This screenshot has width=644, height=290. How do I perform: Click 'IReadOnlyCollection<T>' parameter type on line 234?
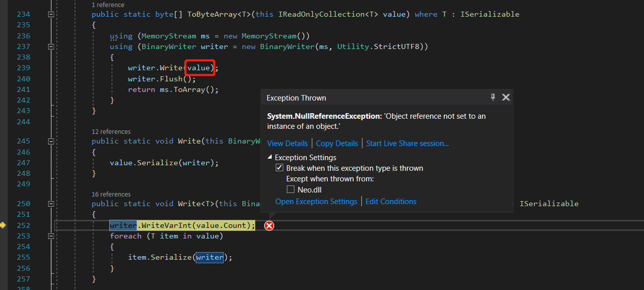[x=328, y=14]
